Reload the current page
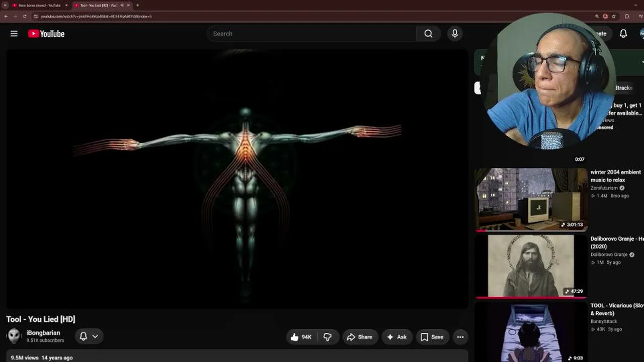644x362 pixels. [25, 16]
